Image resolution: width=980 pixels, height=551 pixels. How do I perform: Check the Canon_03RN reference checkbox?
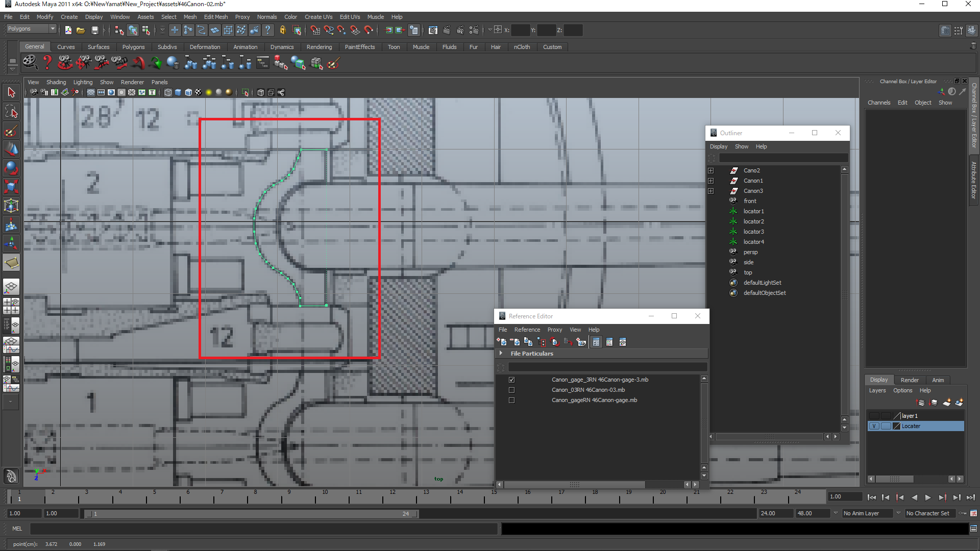511,390
